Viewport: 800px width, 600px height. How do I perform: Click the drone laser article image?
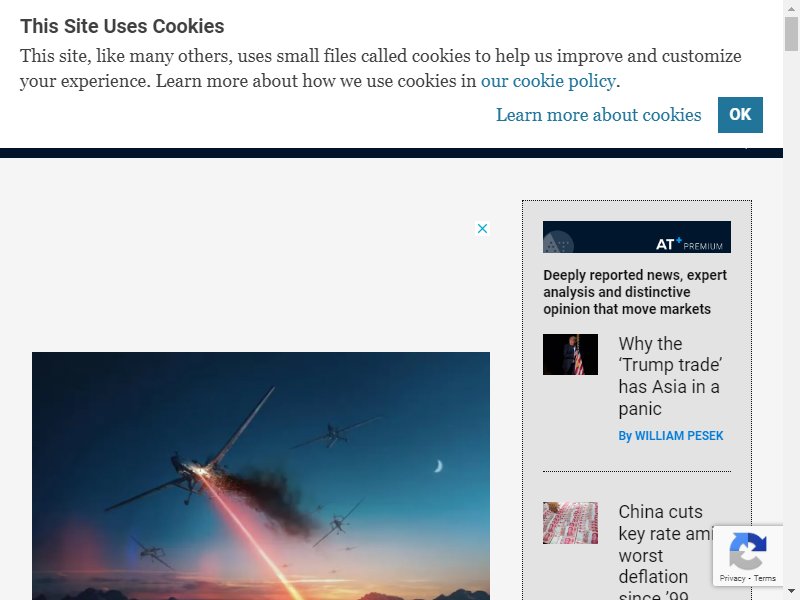pos(261,476)
